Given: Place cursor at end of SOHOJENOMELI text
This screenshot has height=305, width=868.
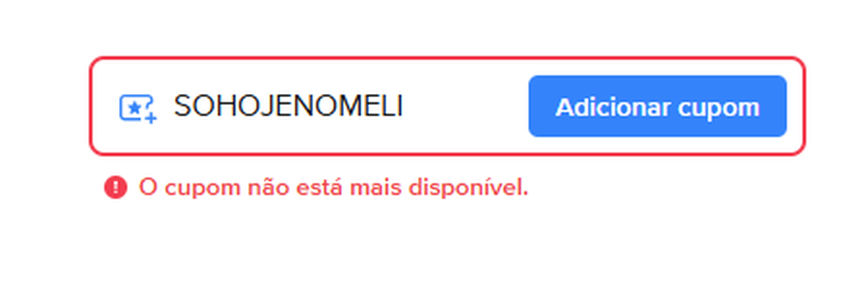Looking at the screenshot, I should coord(403,107).
